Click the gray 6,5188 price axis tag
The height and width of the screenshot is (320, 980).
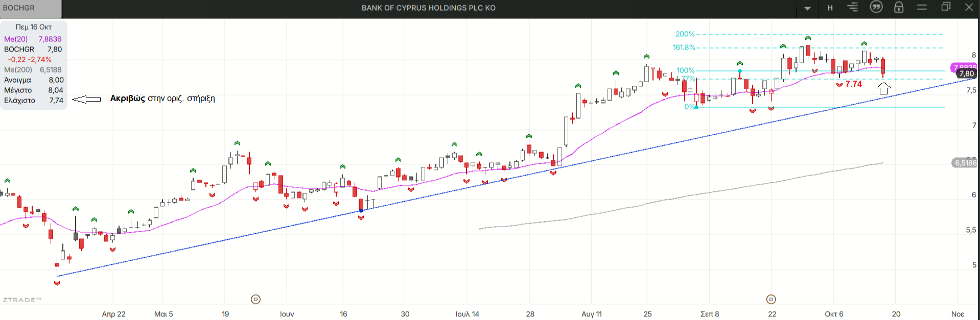tap(965, 163)
